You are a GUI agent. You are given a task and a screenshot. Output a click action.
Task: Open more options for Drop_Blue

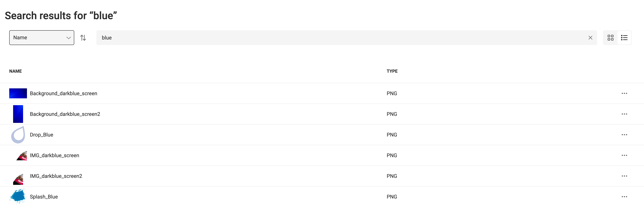[624, 135]
